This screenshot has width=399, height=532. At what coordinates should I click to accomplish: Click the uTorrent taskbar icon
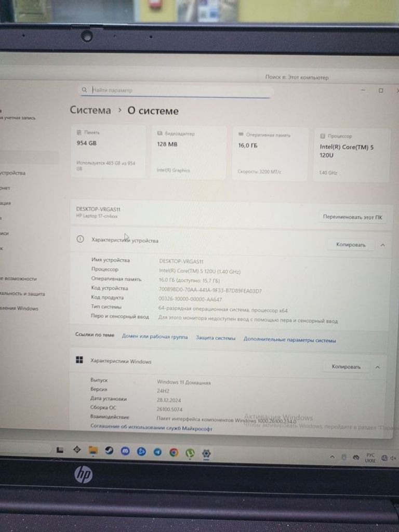[x=190, y=453]
